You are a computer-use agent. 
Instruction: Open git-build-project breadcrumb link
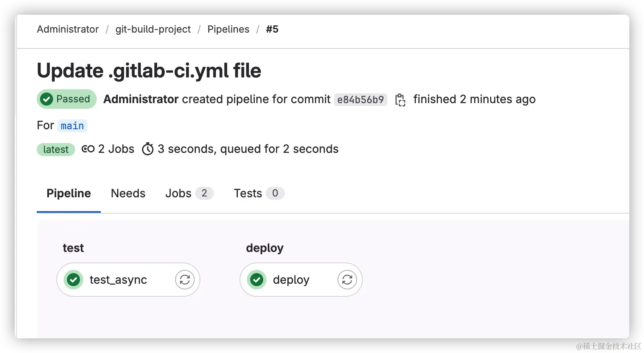153,29
